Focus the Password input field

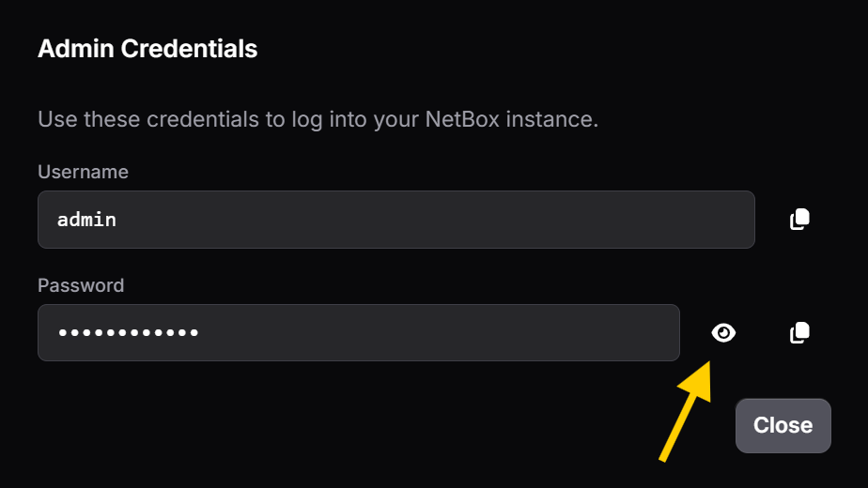358,332
